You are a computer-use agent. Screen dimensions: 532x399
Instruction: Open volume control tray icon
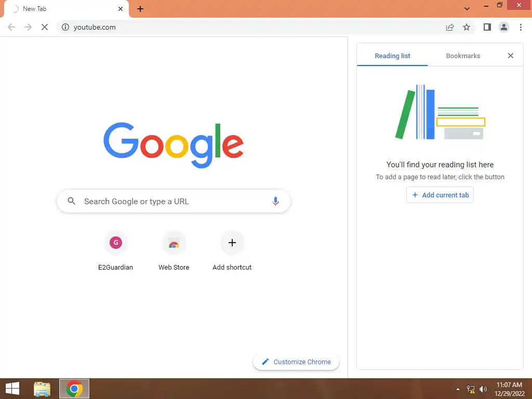click(483, 389)
